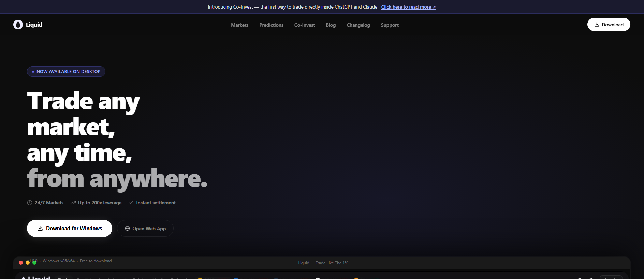The image size is (644, 279).
Task: Go to Predictions in the navigation
Action: (x=272, y=25)
